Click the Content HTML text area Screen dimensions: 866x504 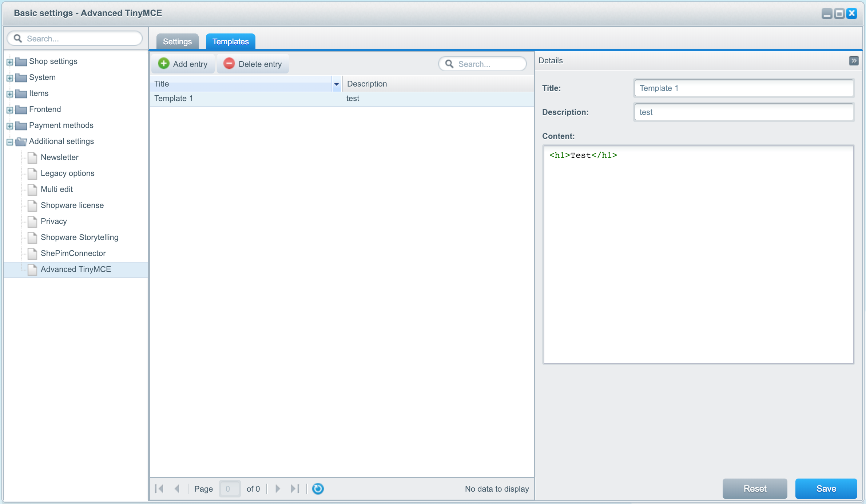[x=698, y=253]
